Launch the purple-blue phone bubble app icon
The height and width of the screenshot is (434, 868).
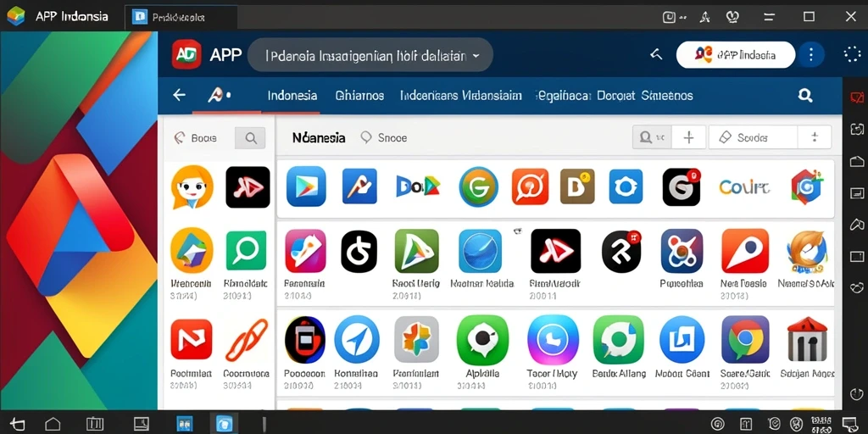click(x=553, y=340)
